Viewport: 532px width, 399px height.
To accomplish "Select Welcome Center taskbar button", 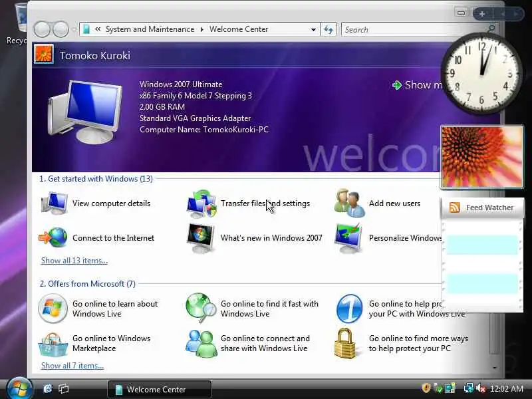I will 160,389.
